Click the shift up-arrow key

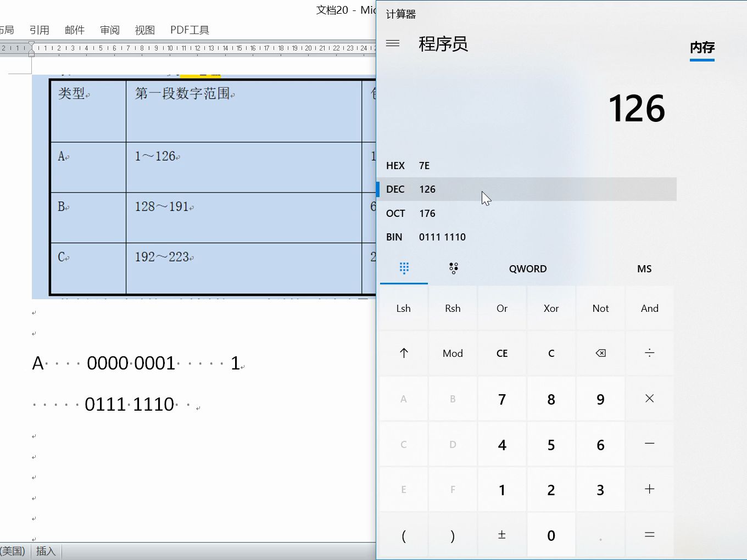pos(404,353)
